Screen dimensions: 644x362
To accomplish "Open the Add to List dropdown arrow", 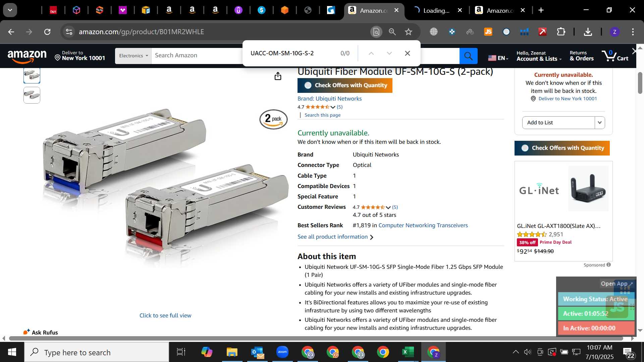I will (x=600, y=123).
